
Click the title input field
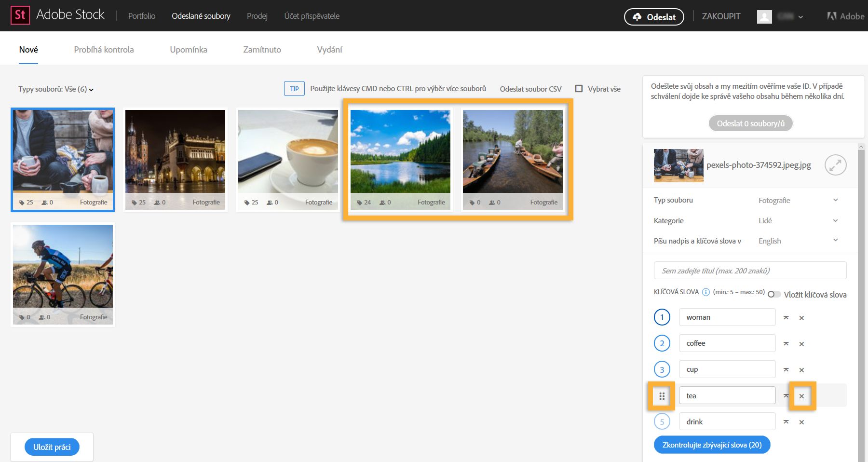[750, 271]
